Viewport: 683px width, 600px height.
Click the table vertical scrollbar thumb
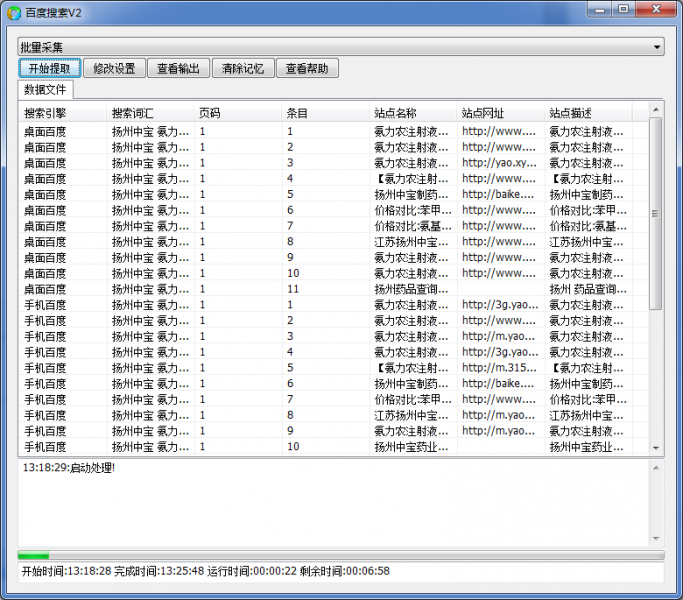pyautogui.click(x=656, y=213)
